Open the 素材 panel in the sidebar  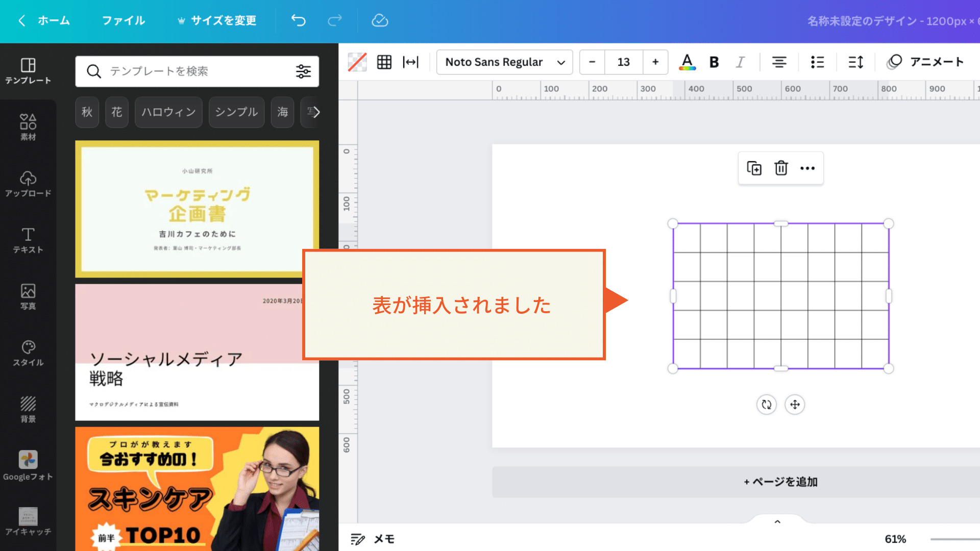click(x=28, y=125)
